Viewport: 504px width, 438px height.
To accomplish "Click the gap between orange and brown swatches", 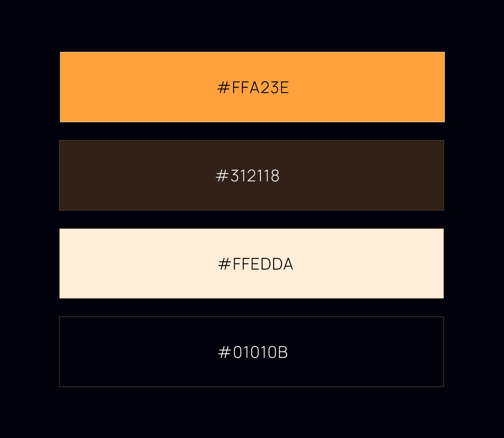I will [x=252, y=131].
